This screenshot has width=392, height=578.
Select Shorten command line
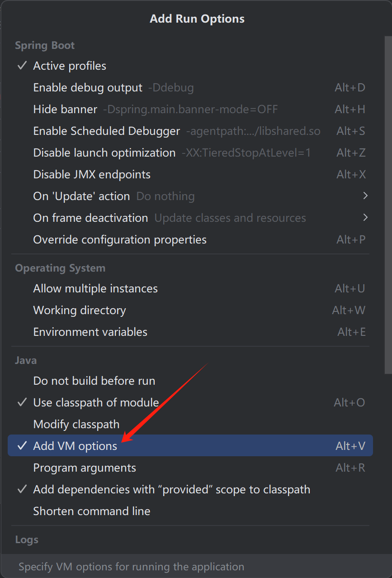pos(92,511)
